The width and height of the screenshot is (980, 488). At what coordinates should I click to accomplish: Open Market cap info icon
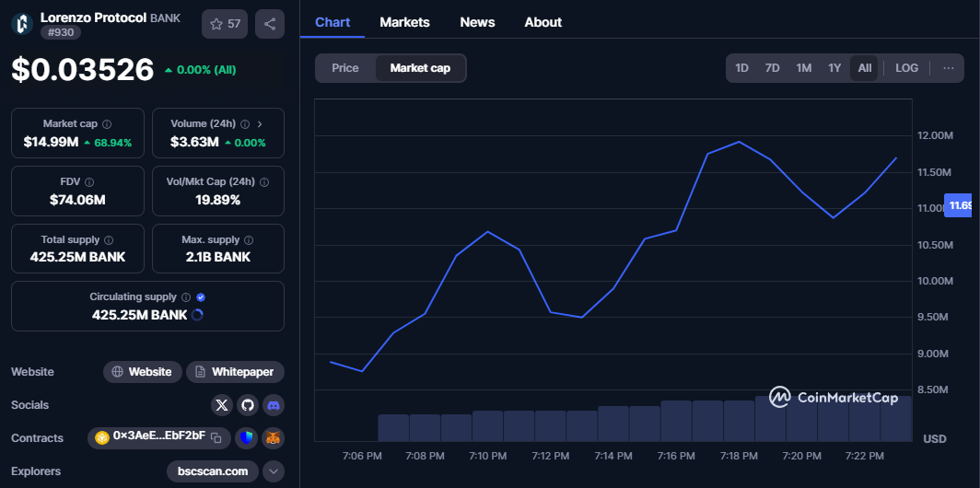pos(107,123)
